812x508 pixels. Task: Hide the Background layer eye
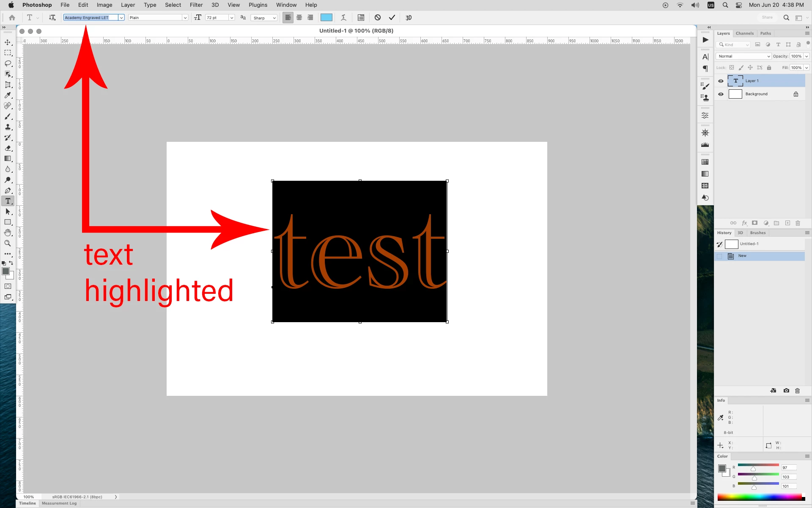721,94
